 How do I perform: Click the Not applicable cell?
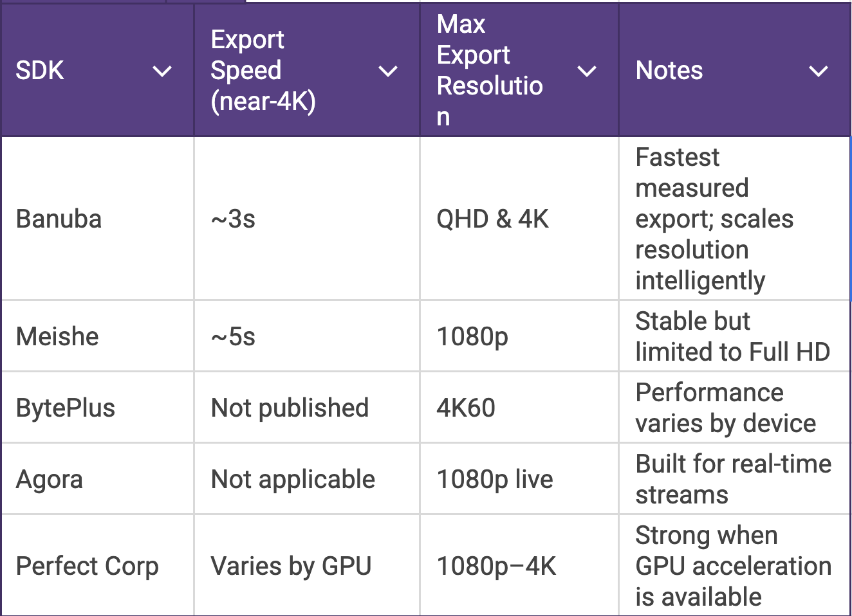[x=293, y=480]
